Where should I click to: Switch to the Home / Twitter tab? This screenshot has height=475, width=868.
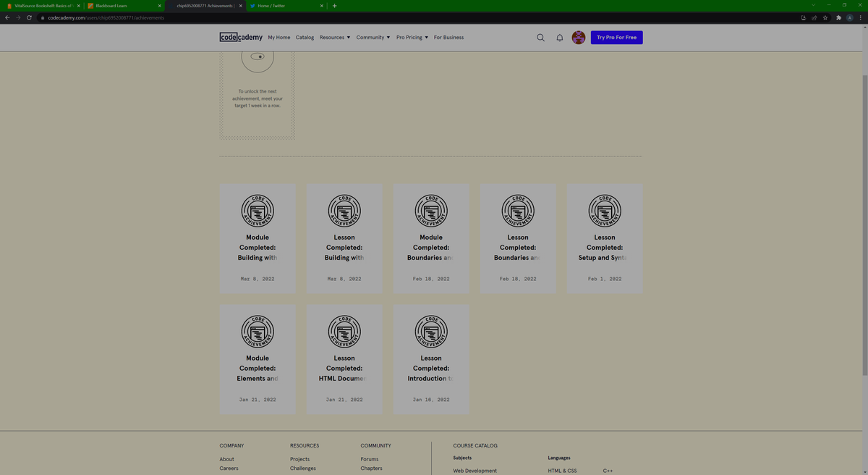[x=286, y=5]
